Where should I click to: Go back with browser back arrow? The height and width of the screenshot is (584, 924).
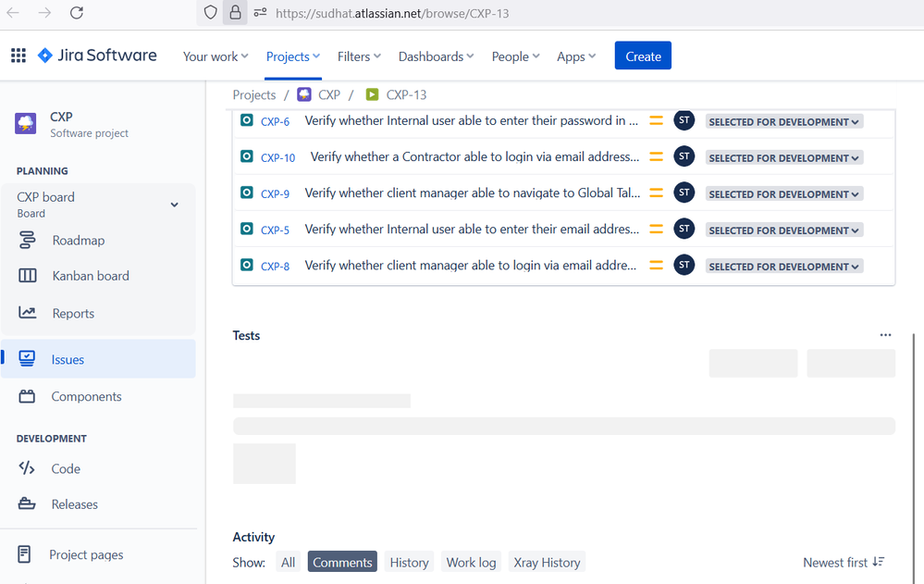pos(13,13)
